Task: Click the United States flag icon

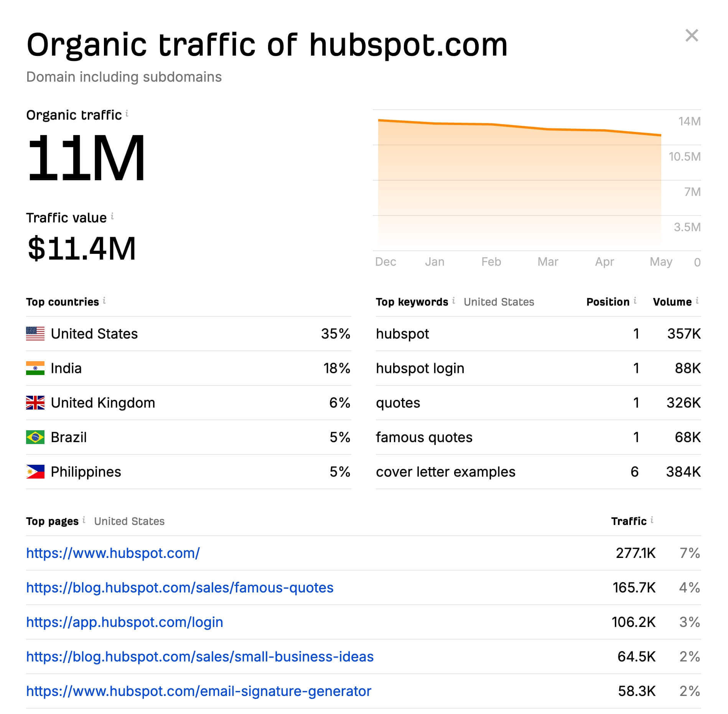Action: coord(35,334)
